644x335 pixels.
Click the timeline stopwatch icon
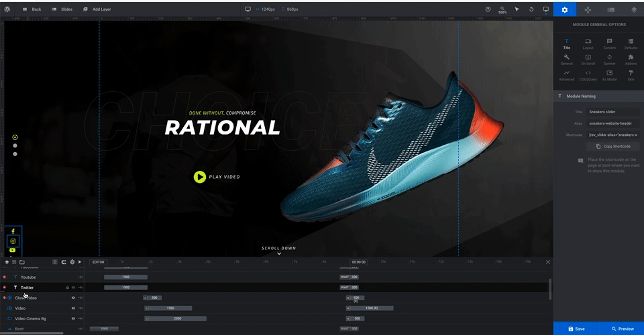tap(72, 262)
